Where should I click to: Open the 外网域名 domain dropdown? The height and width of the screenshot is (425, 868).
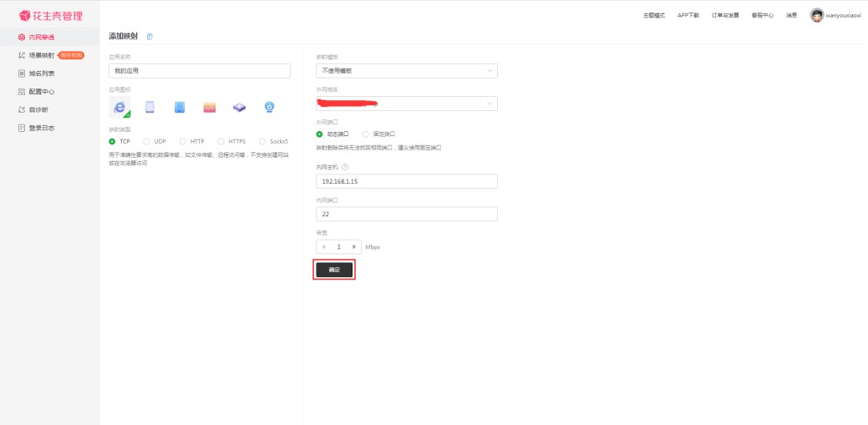pyautogui.click(x=406, y=104)
